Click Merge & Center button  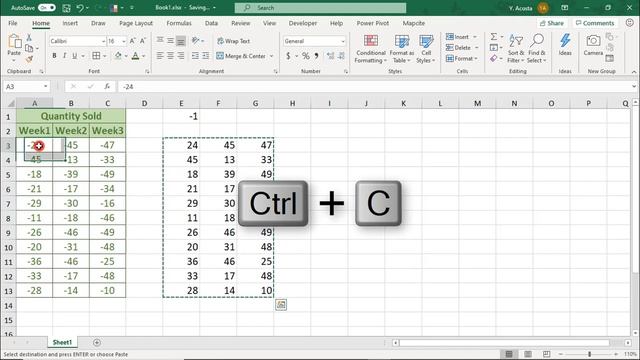[241, 56]
